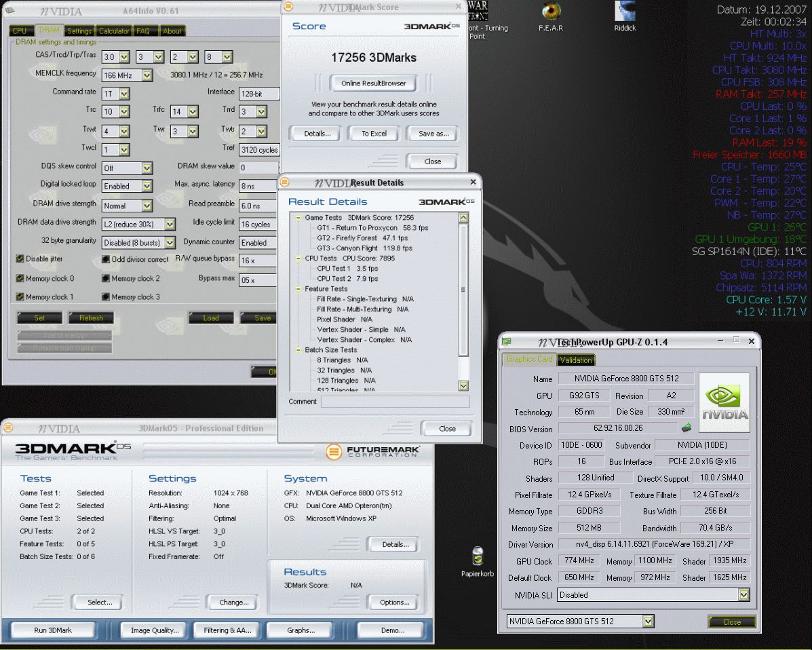Click the NVIDIA logo in GPU-Z
Viewport: 812px width, 650px height.
(724, 402)
